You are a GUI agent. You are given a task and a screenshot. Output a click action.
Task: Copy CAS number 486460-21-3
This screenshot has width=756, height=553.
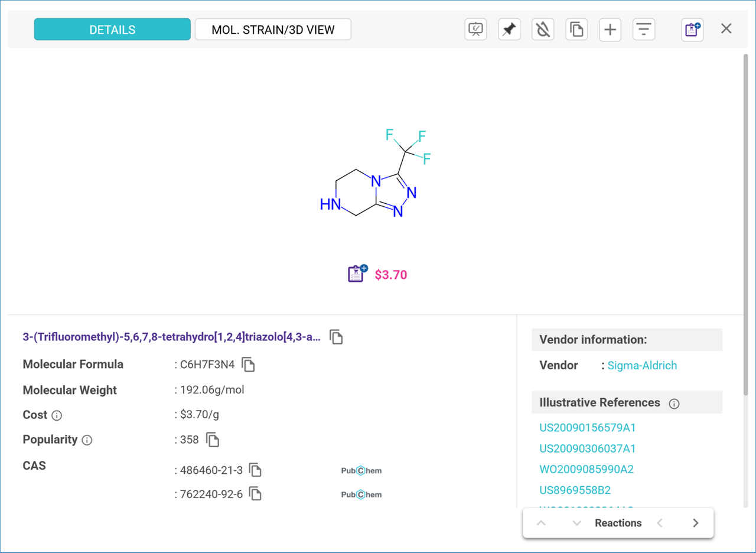pos(255,470)
